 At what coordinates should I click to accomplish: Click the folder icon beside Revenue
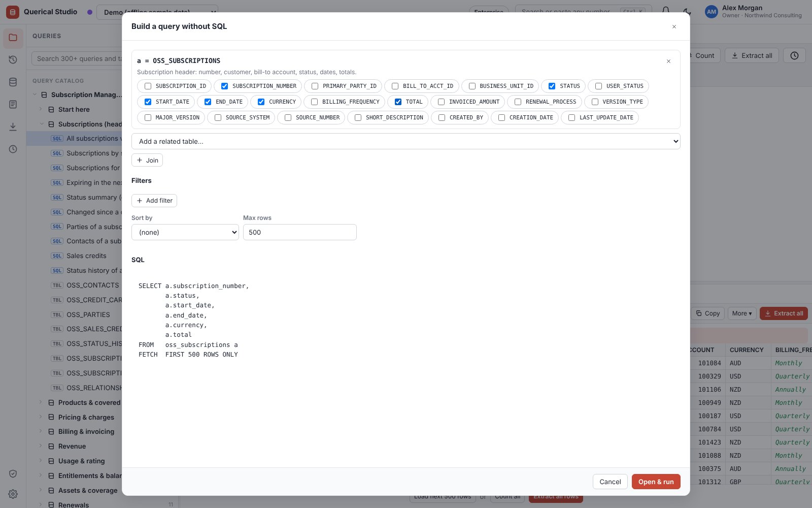[x=51, y=447]
